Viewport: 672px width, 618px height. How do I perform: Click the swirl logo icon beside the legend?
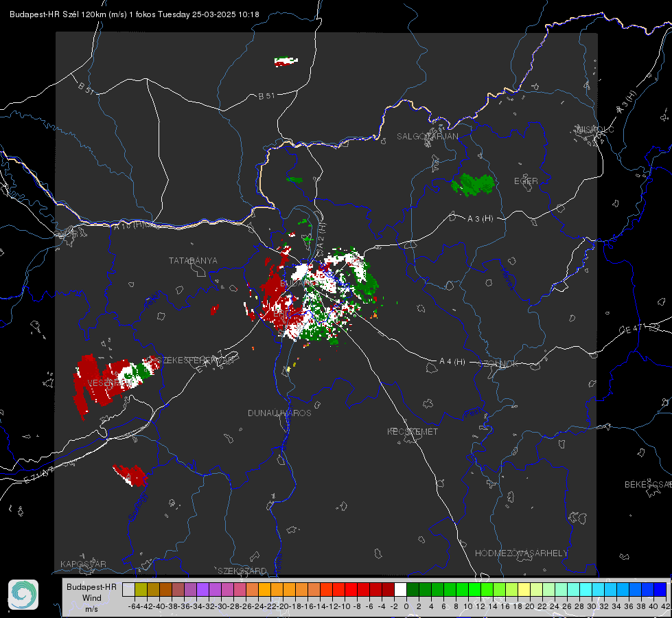23,595
